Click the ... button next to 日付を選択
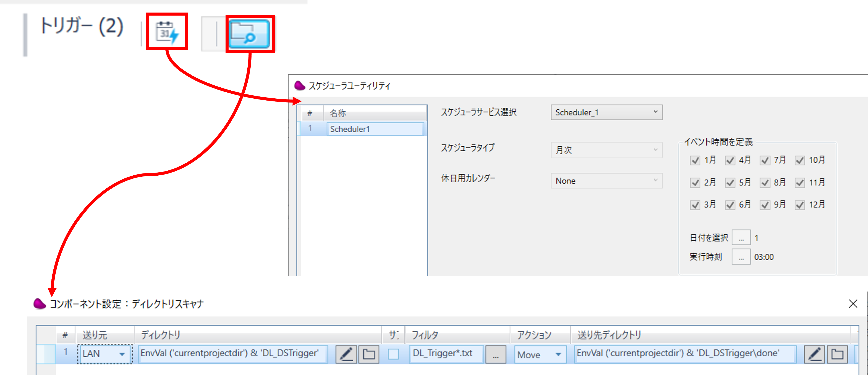The height and width of the screenshot is (375, 868). click(x=741, y=238)
